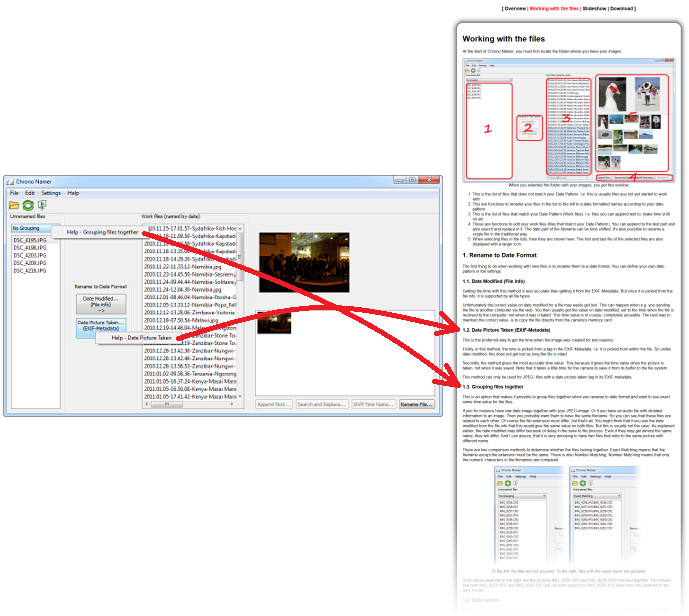This screenshot has width=689, height=616.
Task: Click scroll-up arrow of work files list
Action: tap(240, 228)
